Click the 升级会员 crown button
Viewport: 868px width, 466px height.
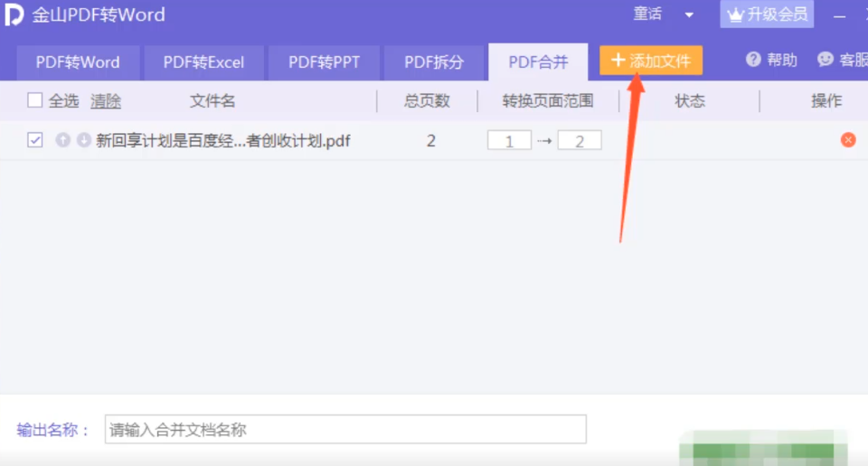(x=767, y=14)
